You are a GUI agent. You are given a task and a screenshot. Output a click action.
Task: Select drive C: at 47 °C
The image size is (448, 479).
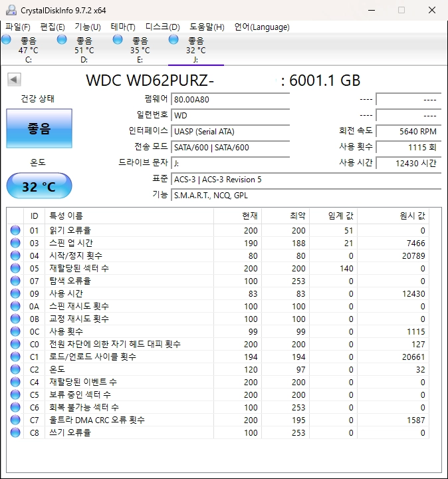tap(29, 49)
